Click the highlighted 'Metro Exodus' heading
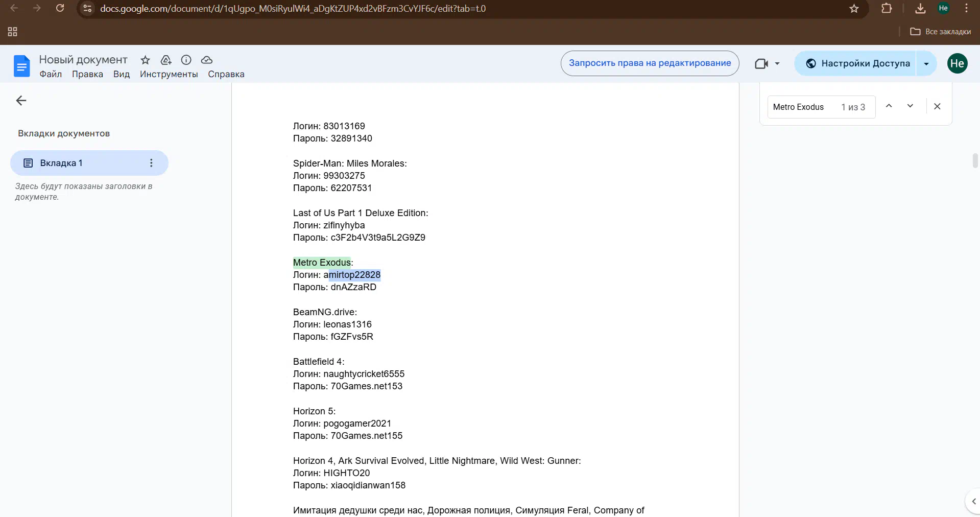This screenshot has height=517, width=980. pos(322,263)
